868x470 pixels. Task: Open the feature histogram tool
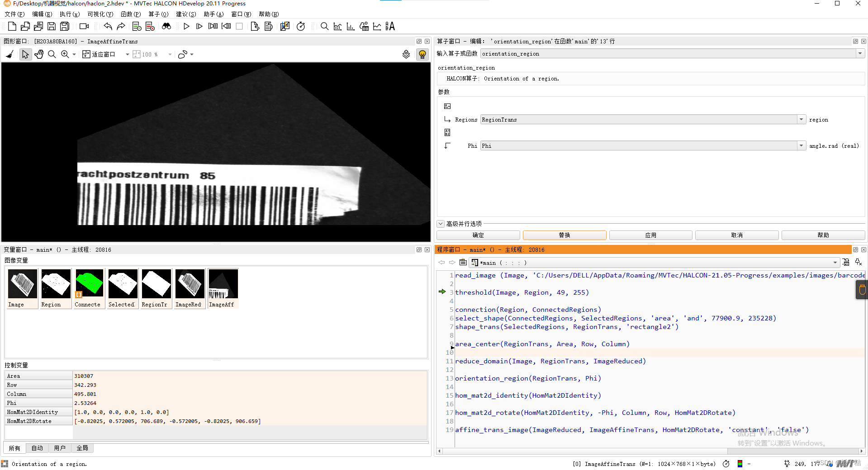(351, 26)
